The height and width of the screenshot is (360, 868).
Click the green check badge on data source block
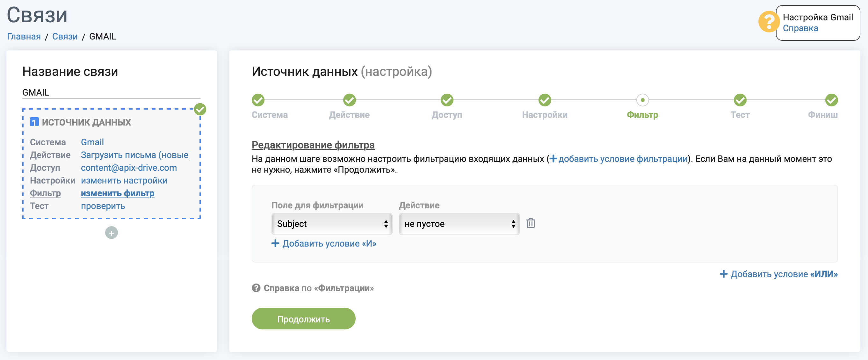pos(200,109)
